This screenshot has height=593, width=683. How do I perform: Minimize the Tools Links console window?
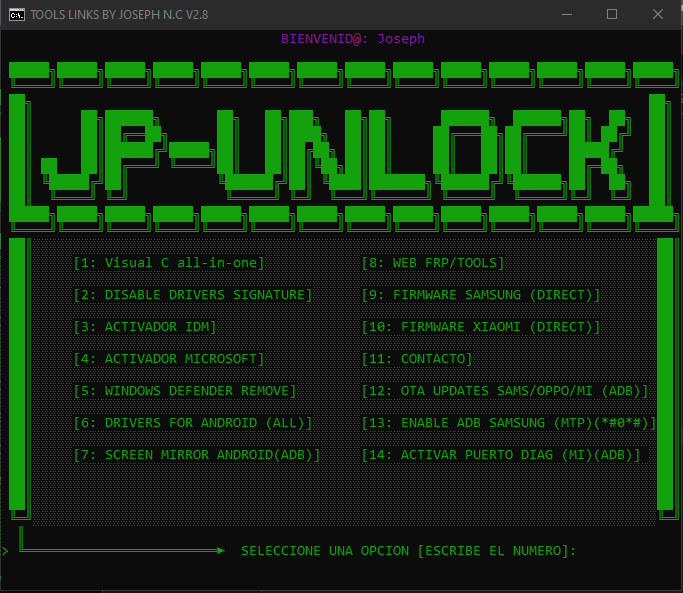566,14
